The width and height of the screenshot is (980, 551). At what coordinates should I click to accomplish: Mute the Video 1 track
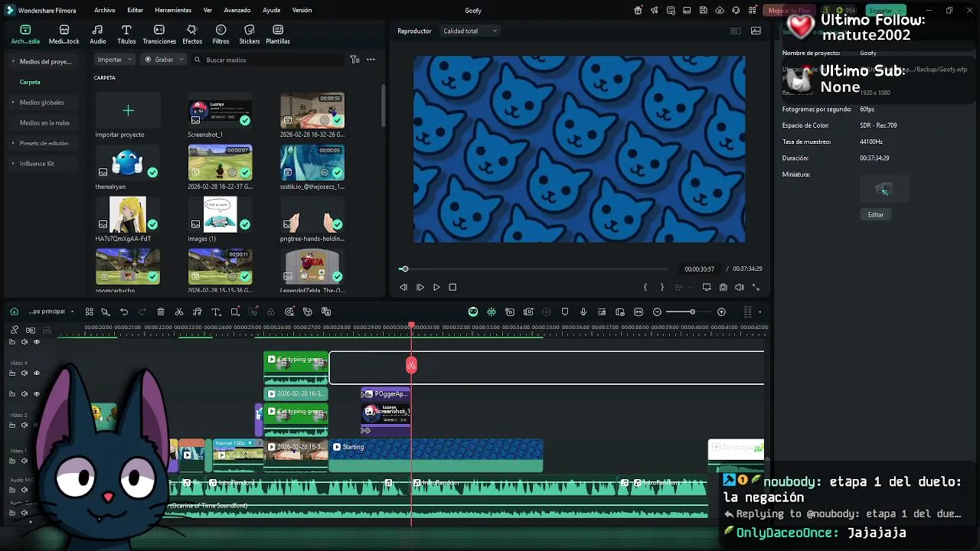pyautogui.click(x=24, y=461)
